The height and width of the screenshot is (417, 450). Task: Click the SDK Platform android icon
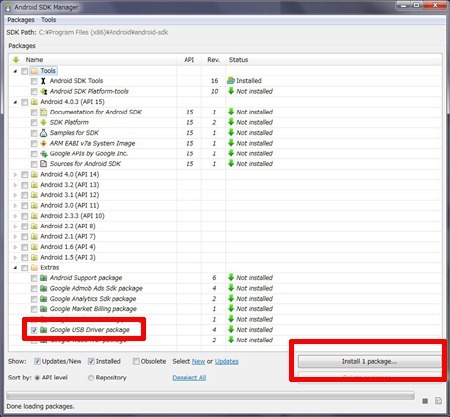click(43, 122)
